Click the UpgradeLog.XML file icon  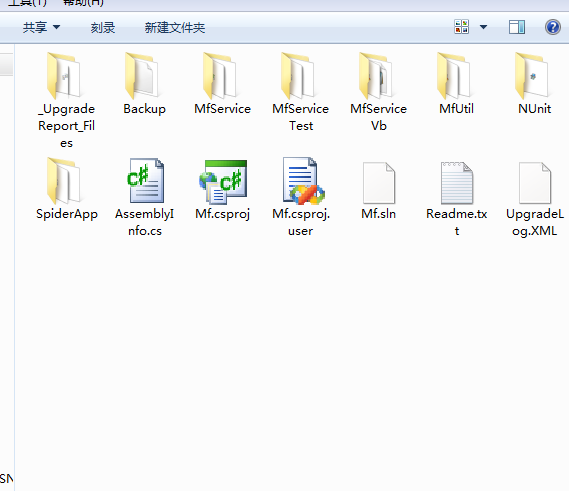pos(535,183)
